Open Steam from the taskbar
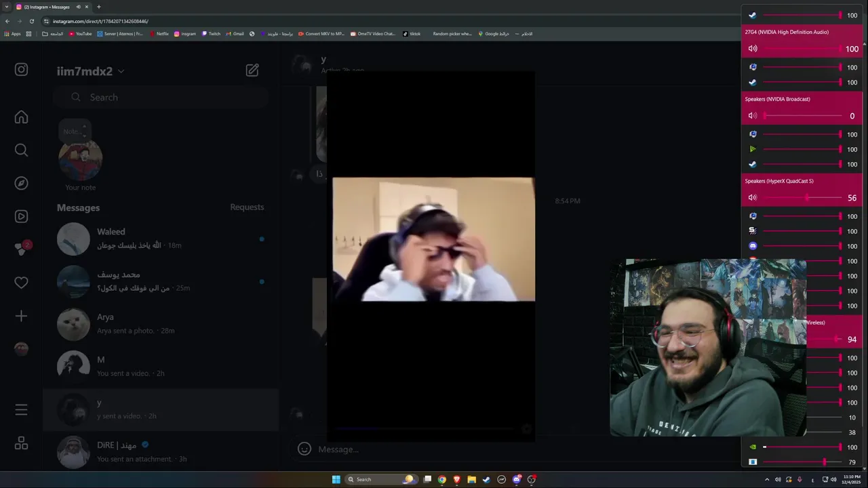 (x=487, y=479)
